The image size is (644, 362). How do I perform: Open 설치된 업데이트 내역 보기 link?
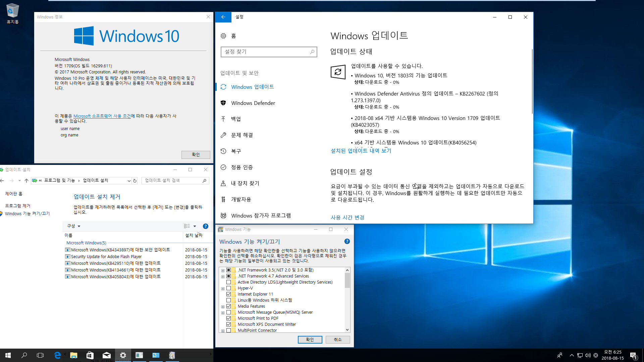[361, 151]
